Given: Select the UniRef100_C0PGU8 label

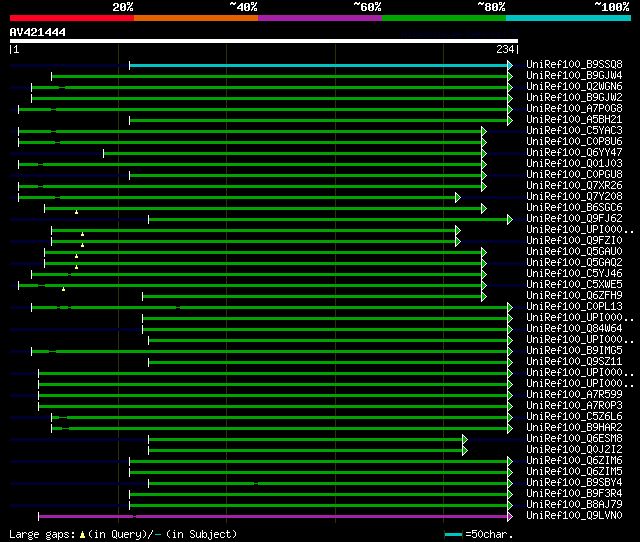Looking at the screenshot, I should pyautogui.click(x=574, y=174).
